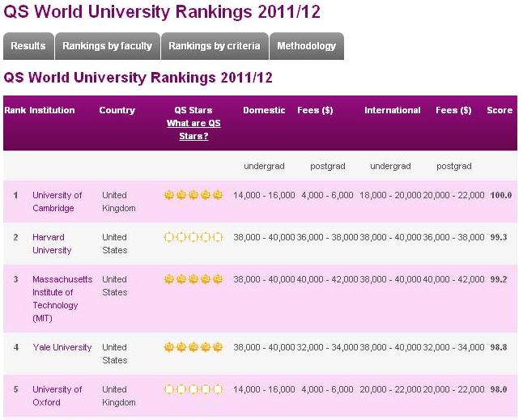Image resolution: width=523 pixels, height=420 pixels.
Task: Click Yale University gold stars rating
Action: tap(193, 348)
